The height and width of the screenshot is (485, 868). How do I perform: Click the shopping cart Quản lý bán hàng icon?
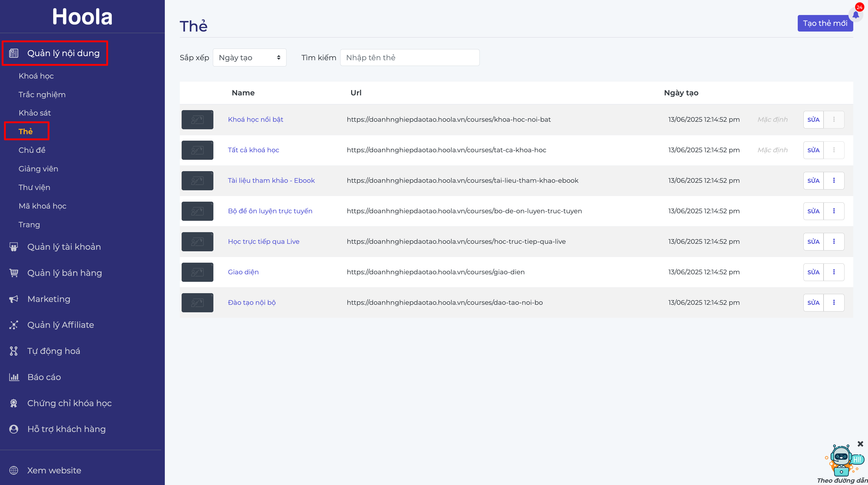[x=13, y=273]
